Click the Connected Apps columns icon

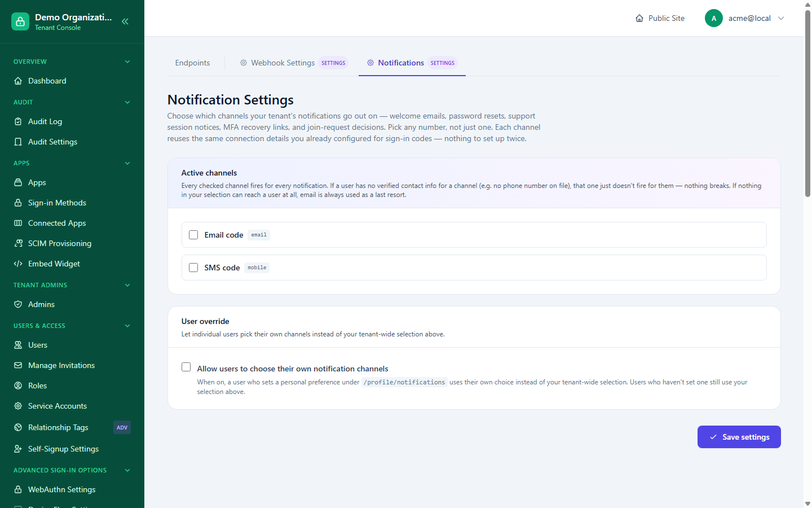click(18, 223)
